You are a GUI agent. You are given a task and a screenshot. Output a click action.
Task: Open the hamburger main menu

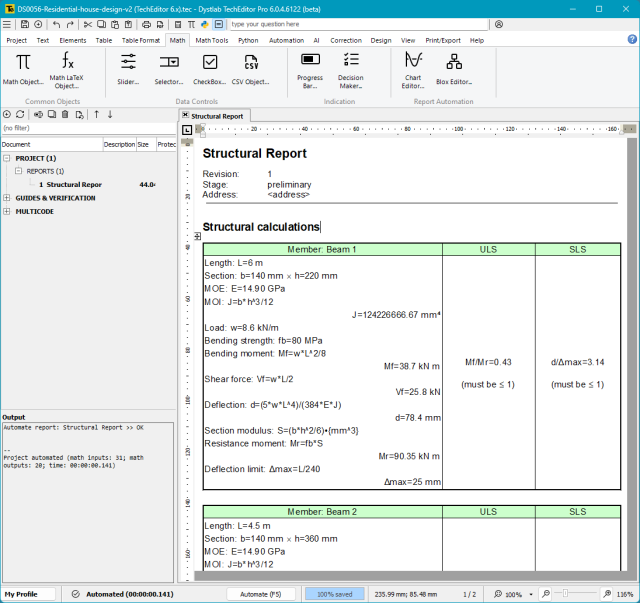(x=7, y=24)
